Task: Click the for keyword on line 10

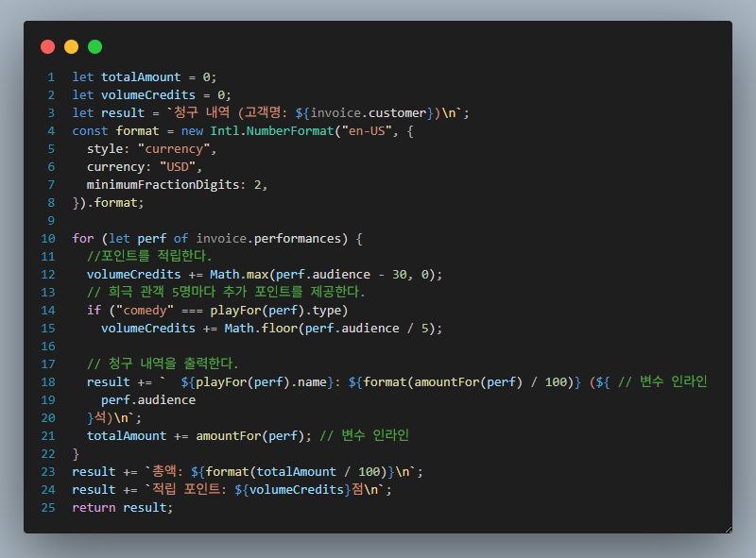Action: coord(83,239)
